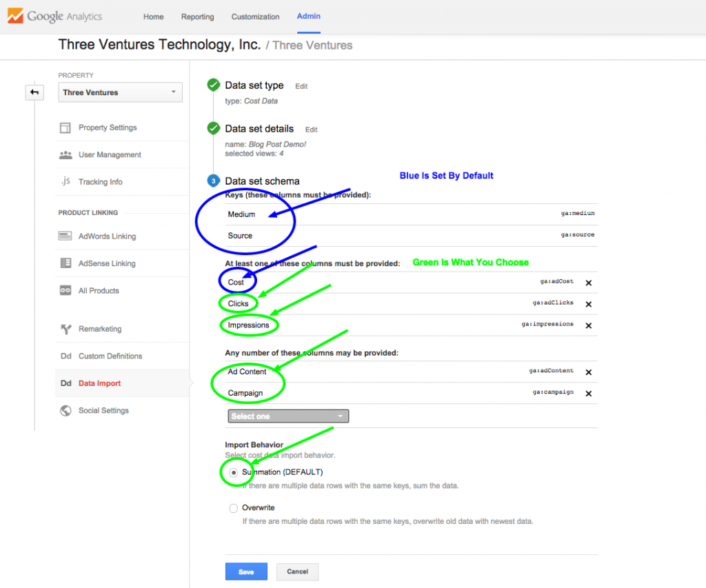Image resolution: width=706 pixels, height=588 pixels.
Task: Remove the Campaign column with its X
Action: coord(589,394)
